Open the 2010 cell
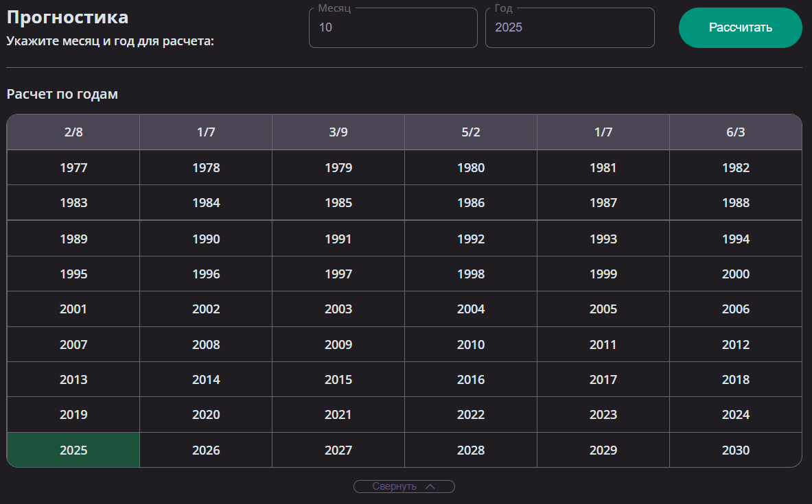Screen dimensions: 812x504 pos(471,344)
